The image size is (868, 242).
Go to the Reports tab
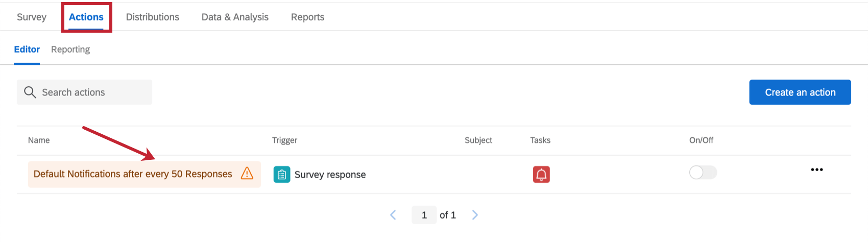click(x=307, y=17)
